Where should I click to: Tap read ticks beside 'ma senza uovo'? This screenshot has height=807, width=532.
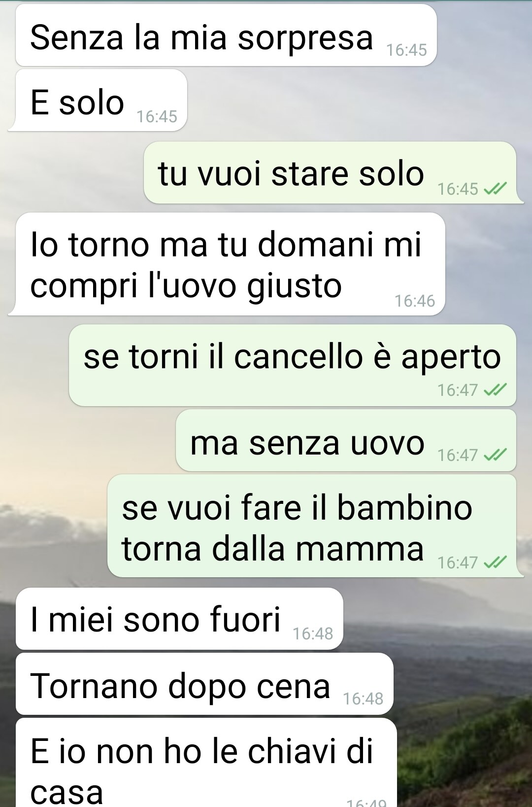point(495,455)
